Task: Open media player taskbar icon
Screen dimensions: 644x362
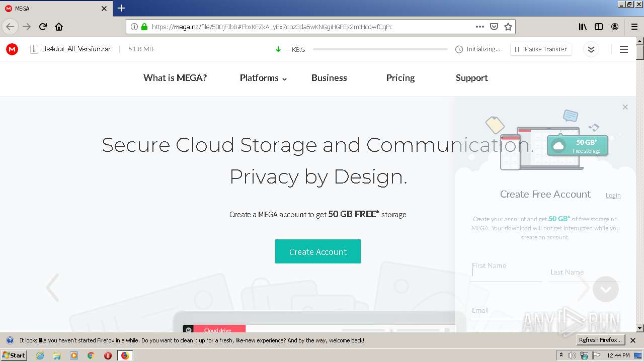Action: click(74, 355)
